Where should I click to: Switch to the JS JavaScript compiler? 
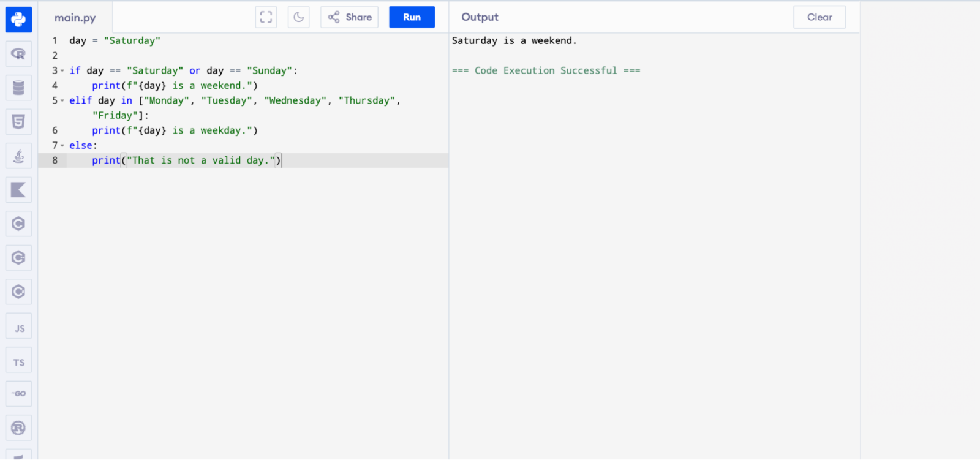pyautogui.click(x=18, y=326)
